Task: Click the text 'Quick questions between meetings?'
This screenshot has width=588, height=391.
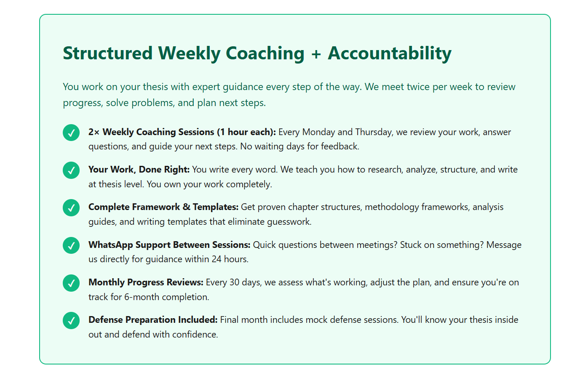Action: (x=325, y=245)
